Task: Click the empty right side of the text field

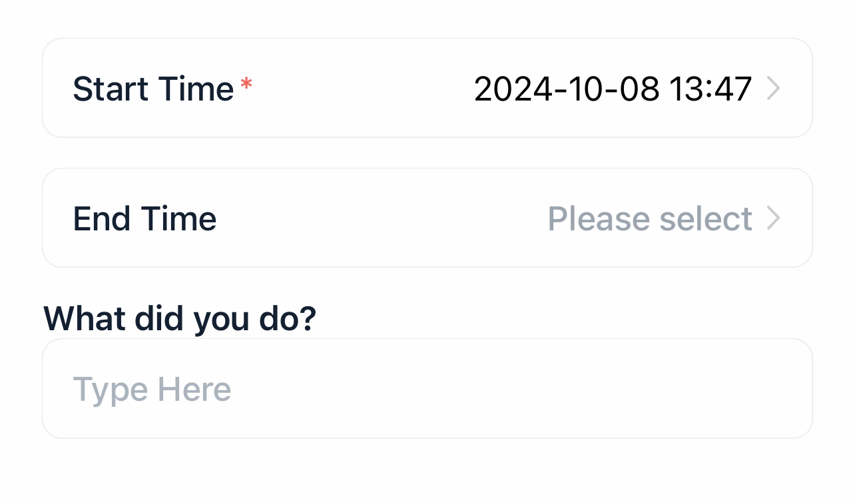Action: click(599, 389)
